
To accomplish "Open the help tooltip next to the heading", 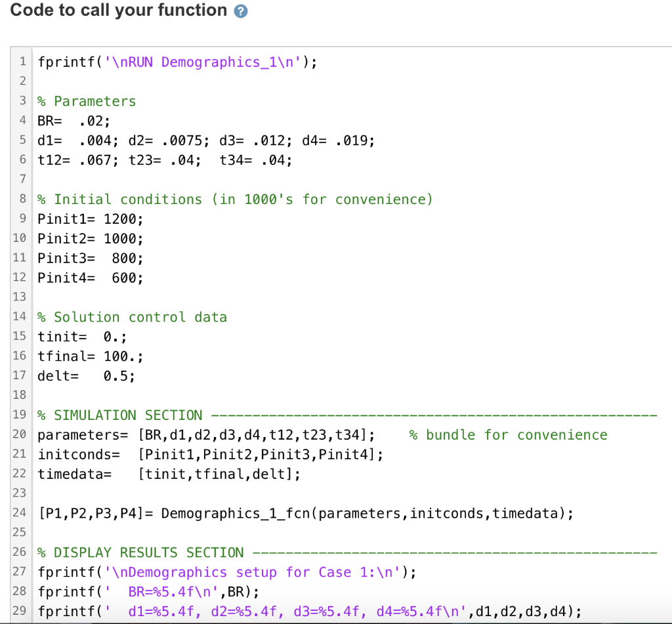I will click(x=241, y=10).
